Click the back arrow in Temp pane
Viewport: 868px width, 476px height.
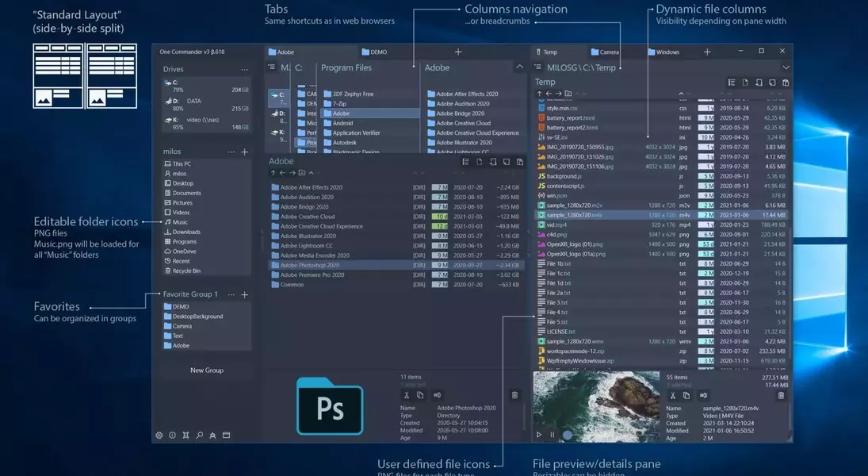pos(549,94)
